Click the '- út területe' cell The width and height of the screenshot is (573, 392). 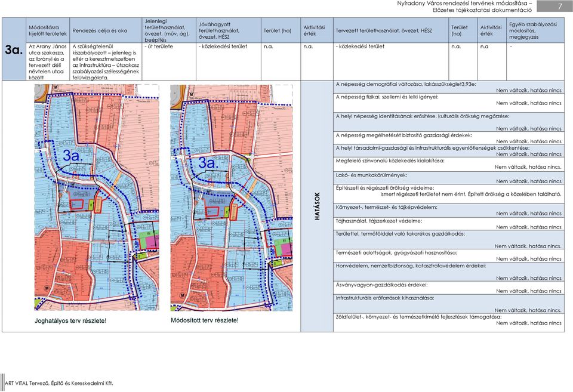[169, 61]
